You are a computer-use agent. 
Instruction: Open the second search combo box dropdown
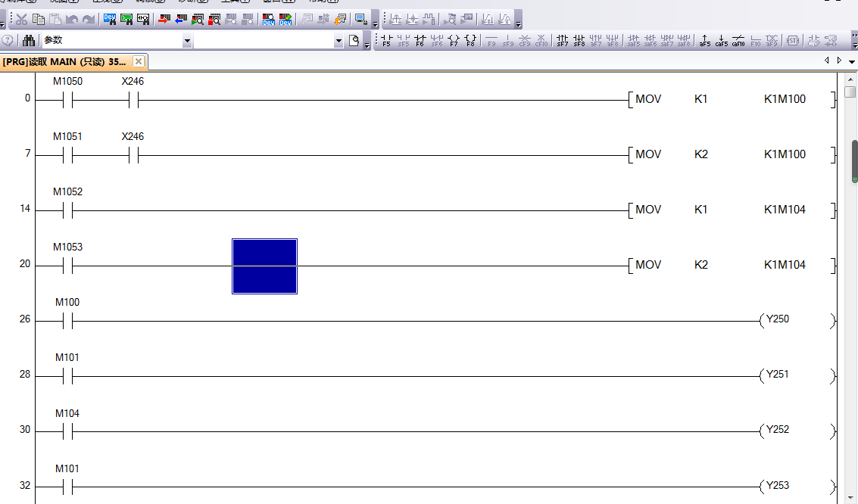click(339, 41)
